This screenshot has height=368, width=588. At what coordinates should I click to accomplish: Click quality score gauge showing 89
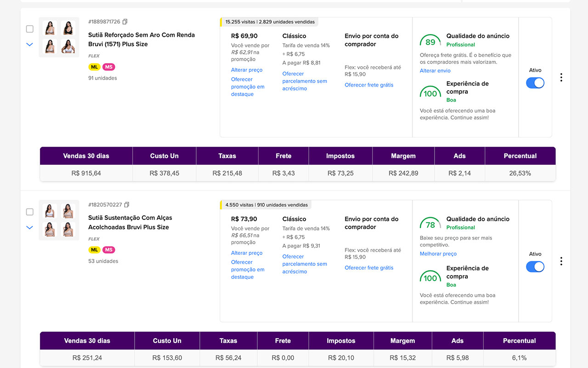[430, 42]
